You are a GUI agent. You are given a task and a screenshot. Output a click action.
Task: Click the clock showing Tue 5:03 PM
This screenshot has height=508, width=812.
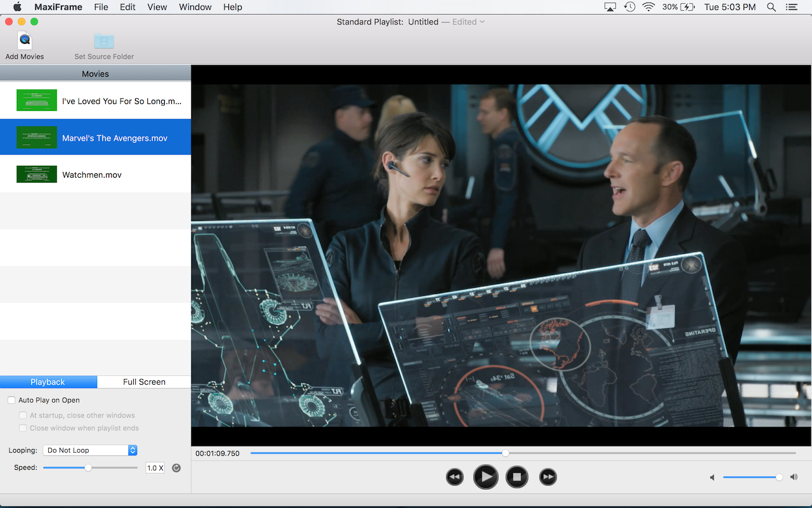point(730,7)
